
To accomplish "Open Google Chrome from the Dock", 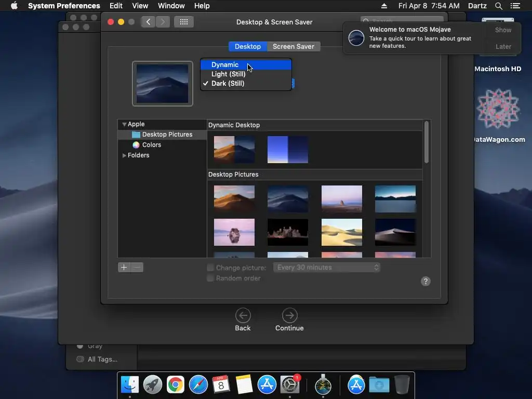I will point(176,384).
